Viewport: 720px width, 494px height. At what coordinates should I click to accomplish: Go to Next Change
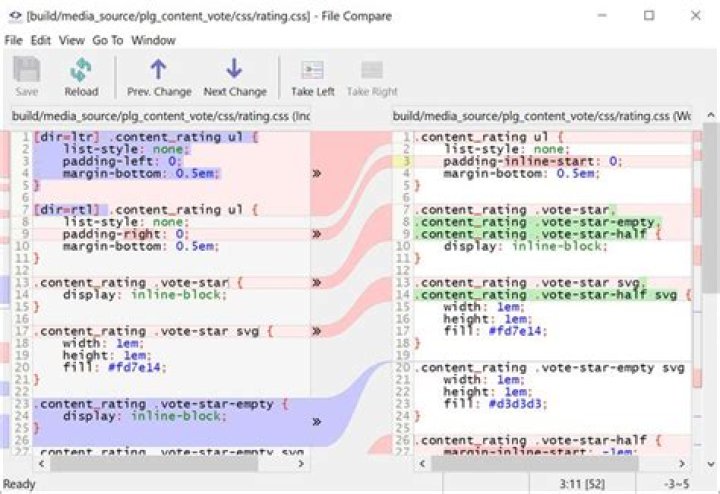coord(235,77)
